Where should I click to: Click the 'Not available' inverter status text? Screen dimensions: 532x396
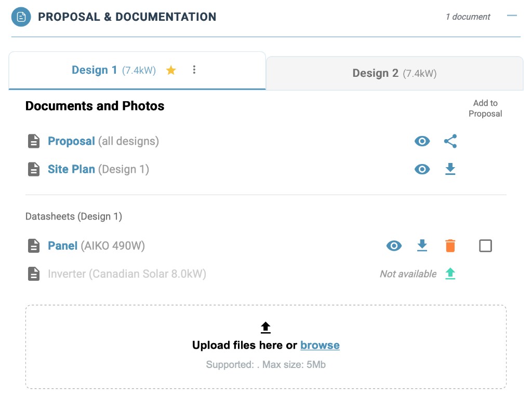[408, 274]
